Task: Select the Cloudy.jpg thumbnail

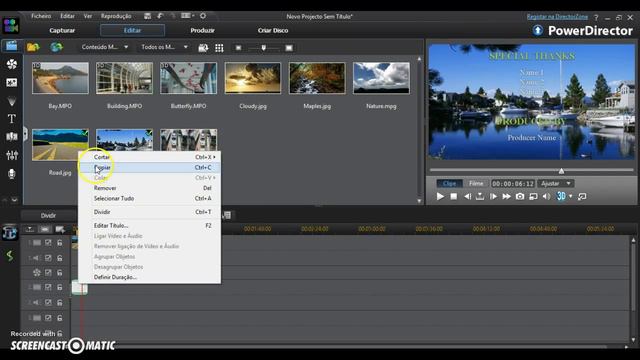Action: pos(253,78)
